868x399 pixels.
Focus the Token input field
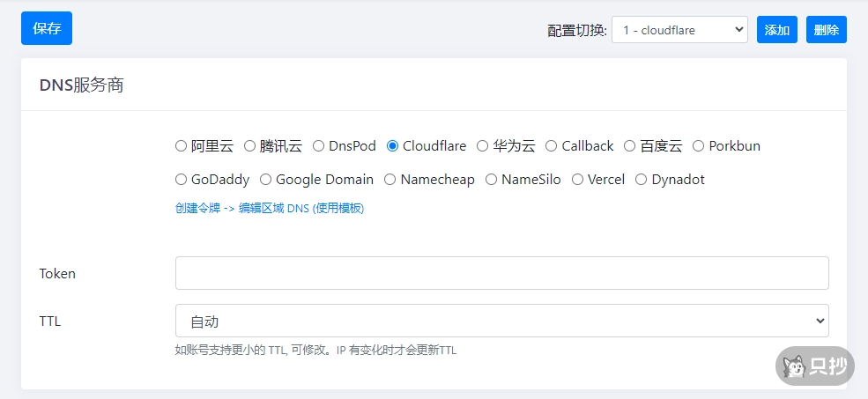(501, 273)
